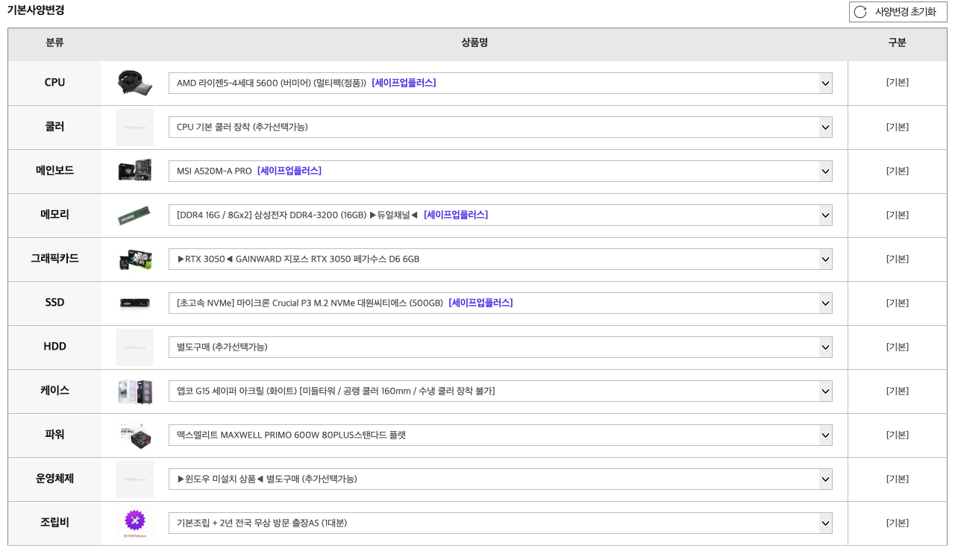Click the CPU category label
The width and height of the screenshot is (955, 560).
point(54,83)
